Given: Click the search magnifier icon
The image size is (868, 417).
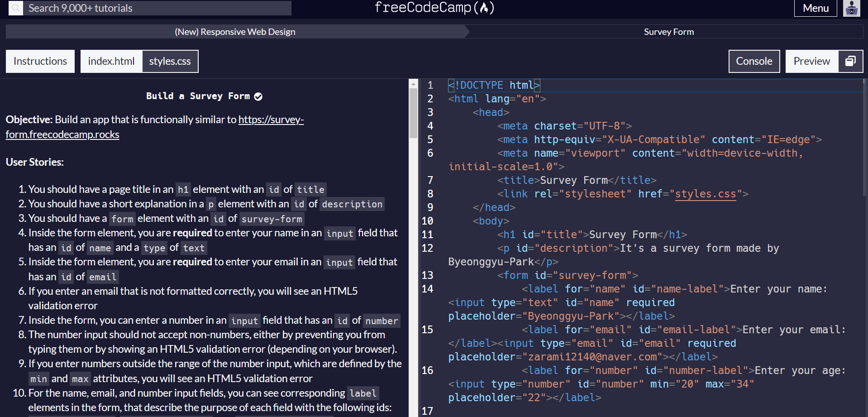Looking at the screenshot, I should 16,8.
